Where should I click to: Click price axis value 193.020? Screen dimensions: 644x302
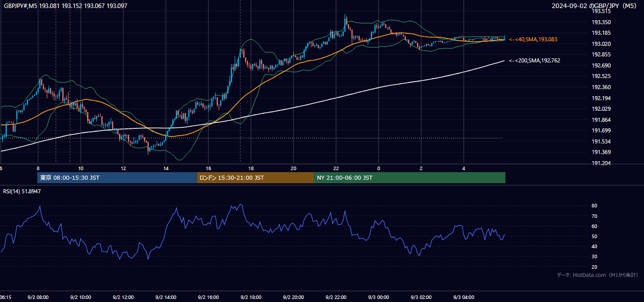tap(601, 44)
